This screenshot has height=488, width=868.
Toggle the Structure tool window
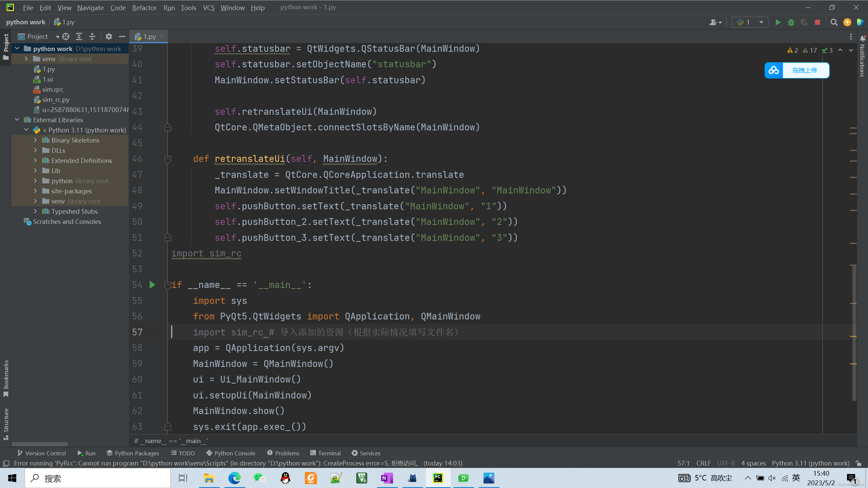point(6,424)
